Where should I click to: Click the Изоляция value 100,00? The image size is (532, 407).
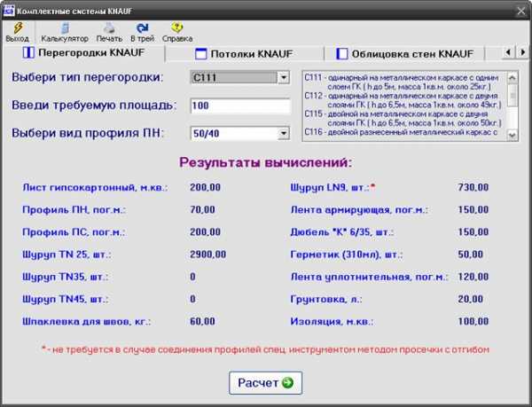point(473,321)
